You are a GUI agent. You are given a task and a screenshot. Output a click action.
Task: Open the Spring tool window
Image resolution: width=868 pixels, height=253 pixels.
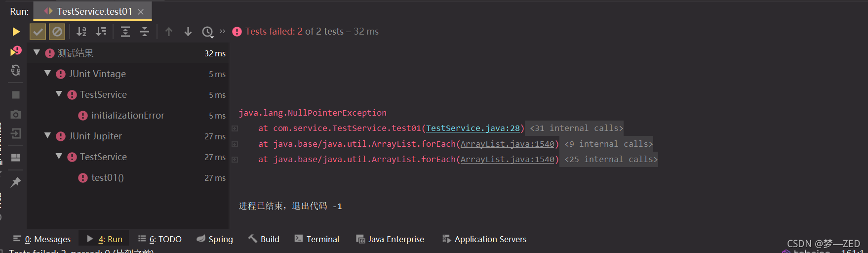coord(215,239)
